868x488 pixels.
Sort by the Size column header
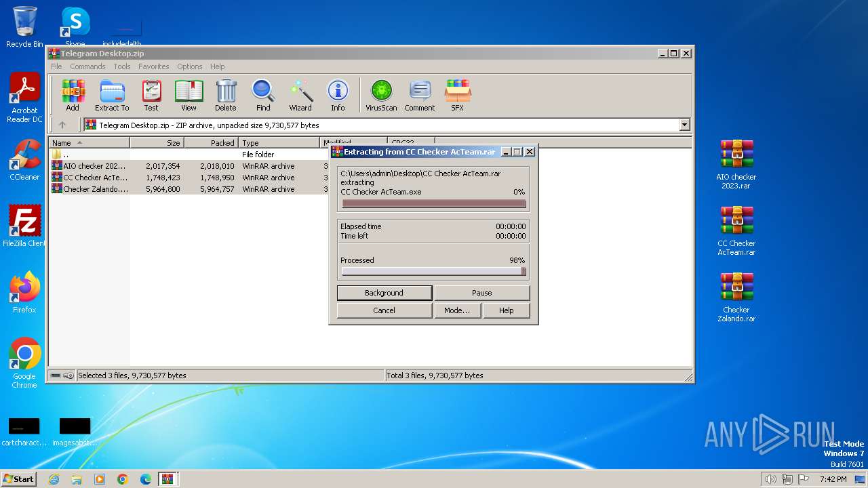157,143
